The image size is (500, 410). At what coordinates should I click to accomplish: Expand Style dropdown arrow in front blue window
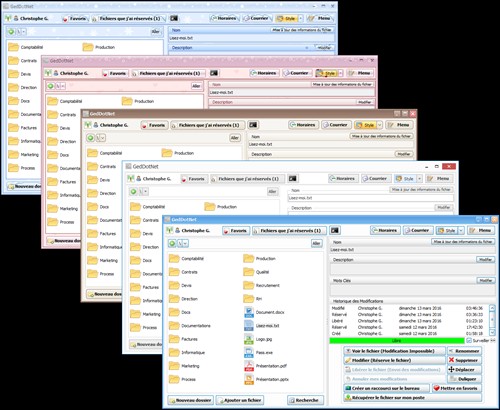pos(461,230)
